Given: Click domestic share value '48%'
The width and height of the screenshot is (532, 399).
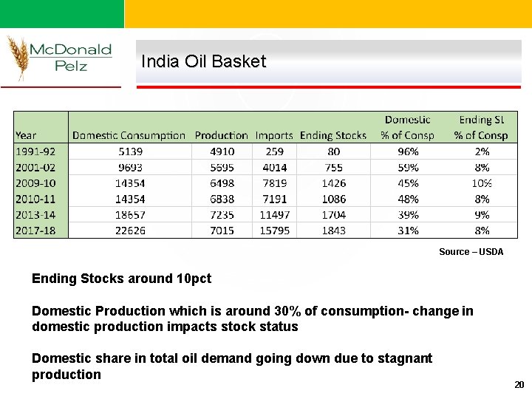Looking at the screenshot, I should point(408,199).
